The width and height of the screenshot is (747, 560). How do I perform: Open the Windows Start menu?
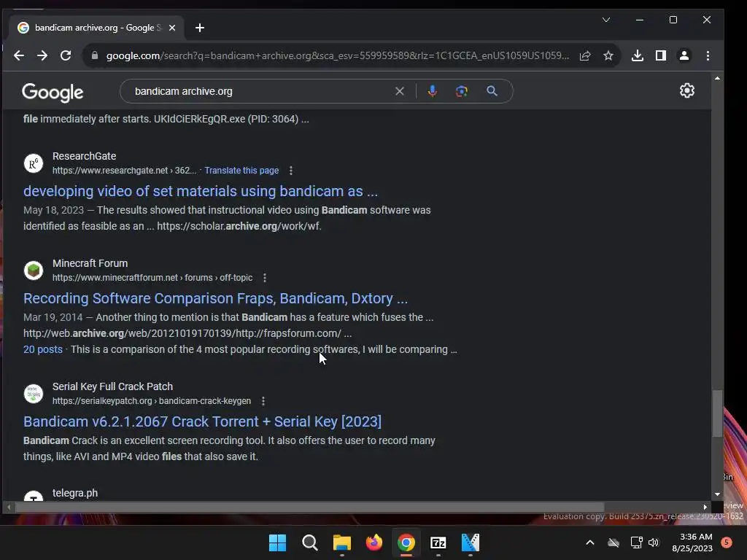[277, 542]
